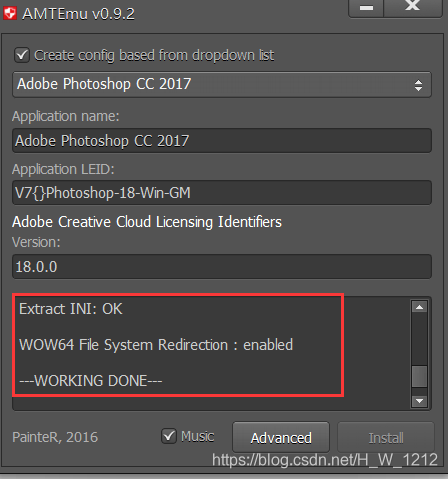Click the Application name input field

pos(222,141)
